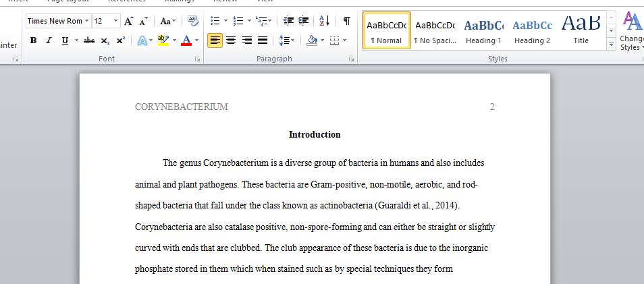The image size is (644, 284).
Task: Click the Shading paint bucket icon
Action: (x=312, y=40)
